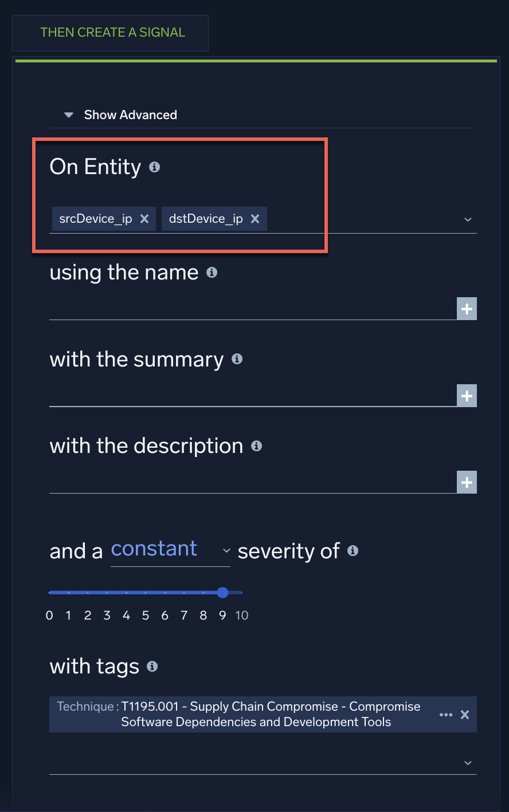The width and height of the screenshot is (509, 812).
Task: Remove the dstDevice_ip entity chip
Action: tap(255, 218)
